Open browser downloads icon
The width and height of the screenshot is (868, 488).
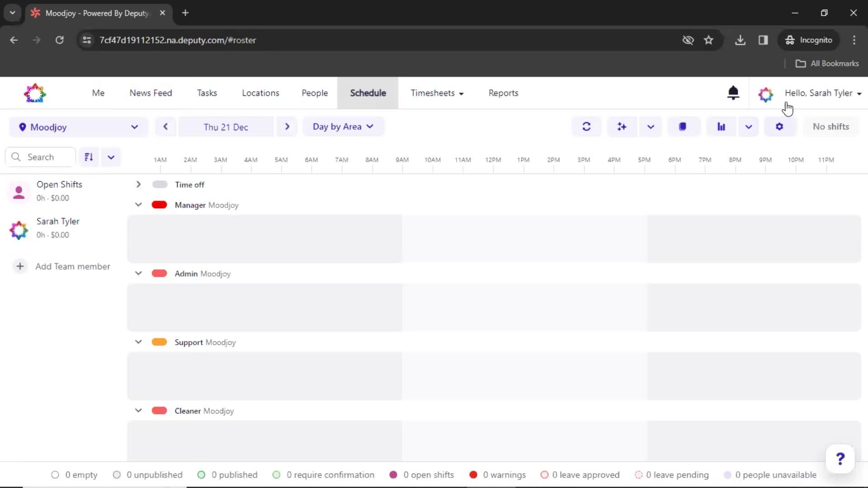[x=740, y=40]
